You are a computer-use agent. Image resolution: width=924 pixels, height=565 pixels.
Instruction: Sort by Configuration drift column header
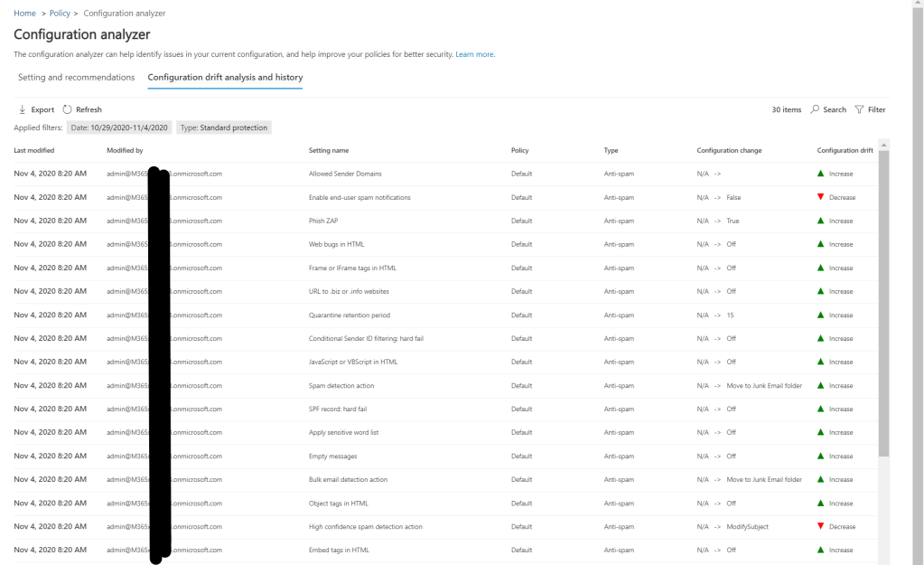pyautogui.click(x=845, y=150)
